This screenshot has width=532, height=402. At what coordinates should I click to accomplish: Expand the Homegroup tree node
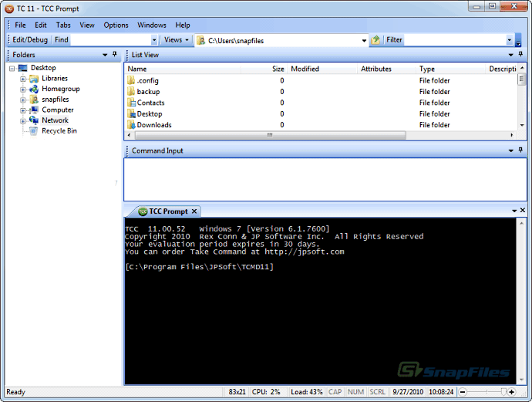coord(22,90)
